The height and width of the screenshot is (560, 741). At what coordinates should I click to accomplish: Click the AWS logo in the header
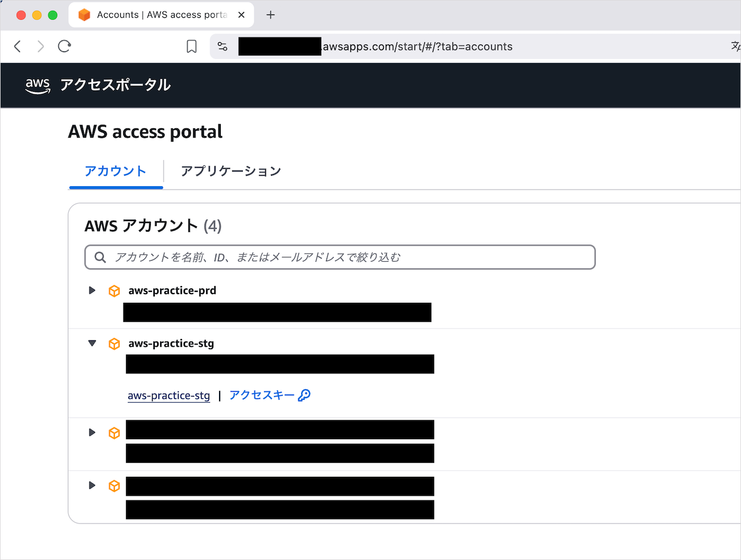[38, 85]
